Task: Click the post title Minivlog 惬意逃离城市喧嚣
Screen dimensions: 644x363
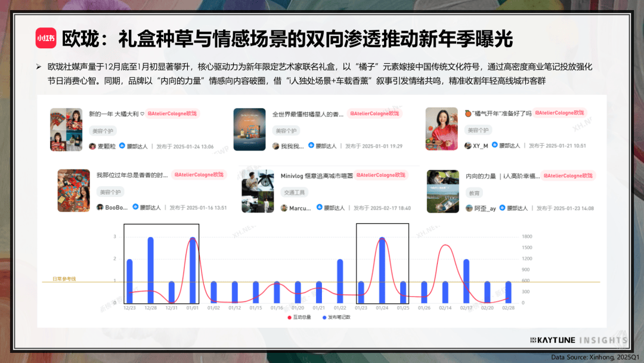Action: click(317, 176)
